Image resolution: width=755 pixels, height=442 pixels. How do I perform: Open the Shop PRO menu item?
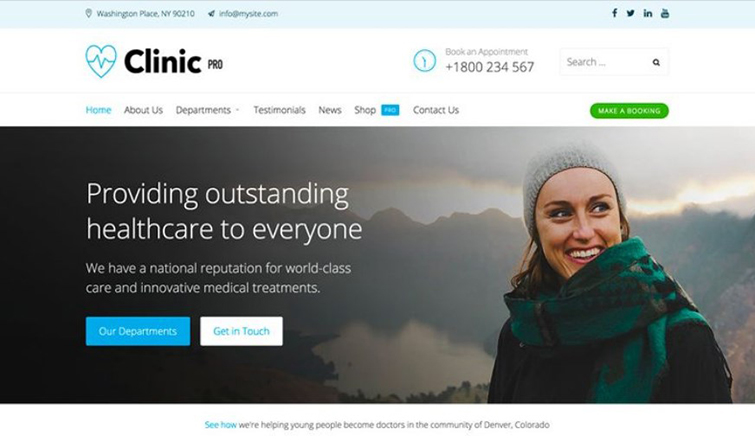(x=377, y=110)
